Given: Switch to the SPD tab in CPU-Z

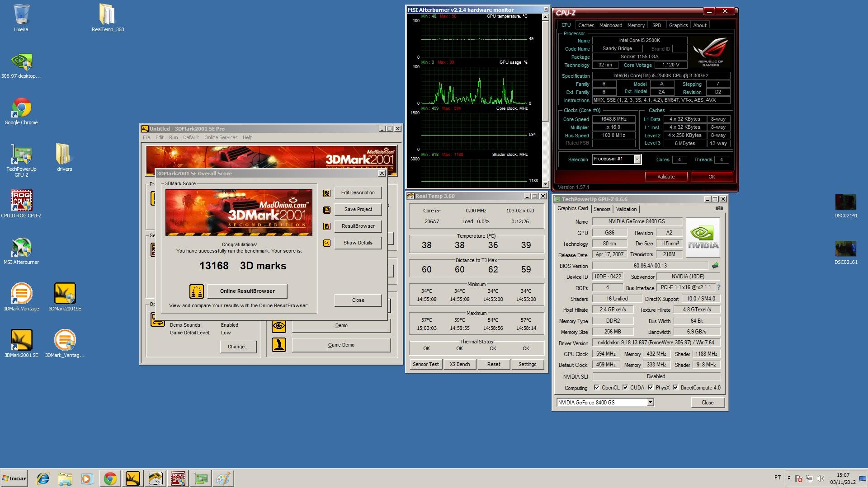Looking at the screenshot, I should point(656,25).
